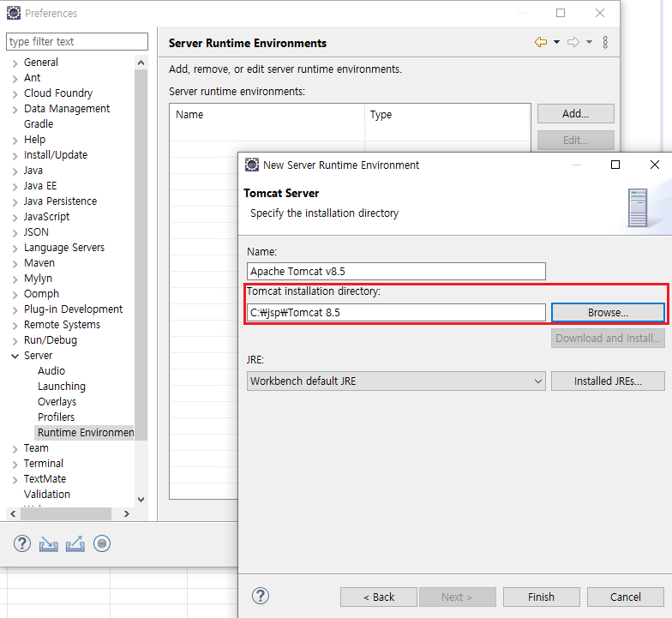Maximize the Preferences window
The height and width of the screenshot is (618, 672).
[561, 13]
